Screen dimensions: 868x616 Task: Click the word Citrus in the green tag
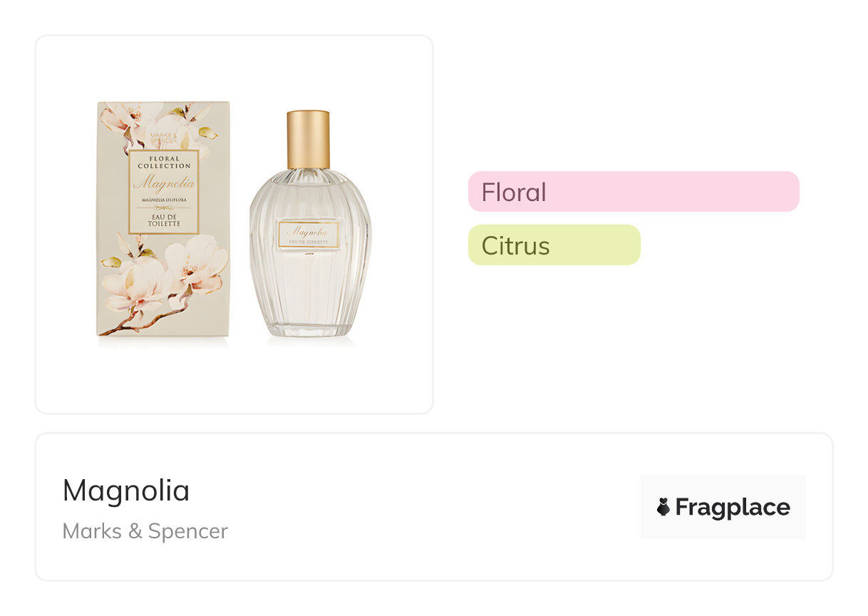click(x=515, y=246)
